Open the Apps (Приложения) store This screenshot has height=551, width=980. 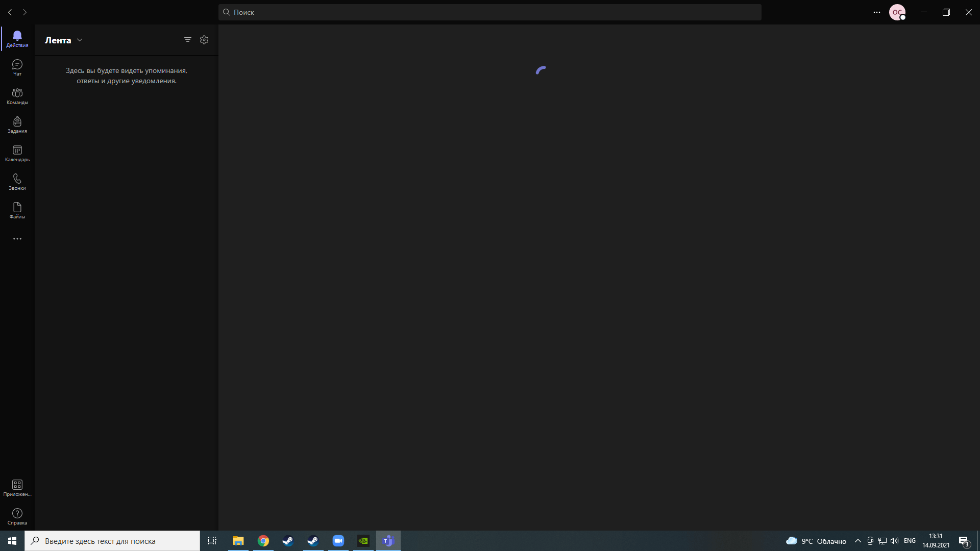click(x=17, y=488)
